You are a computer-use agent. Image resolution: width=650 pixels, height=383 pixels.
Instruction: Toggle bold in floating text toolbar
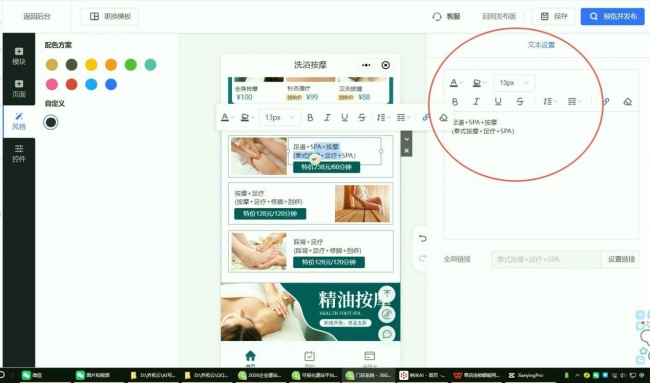tap(310, 118)
